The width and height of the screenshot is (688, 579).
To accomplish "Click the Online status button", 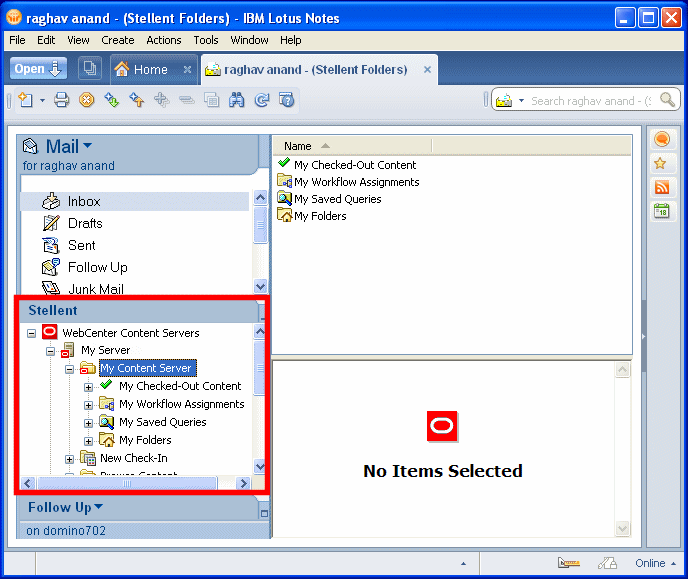I will click(655, 563).
